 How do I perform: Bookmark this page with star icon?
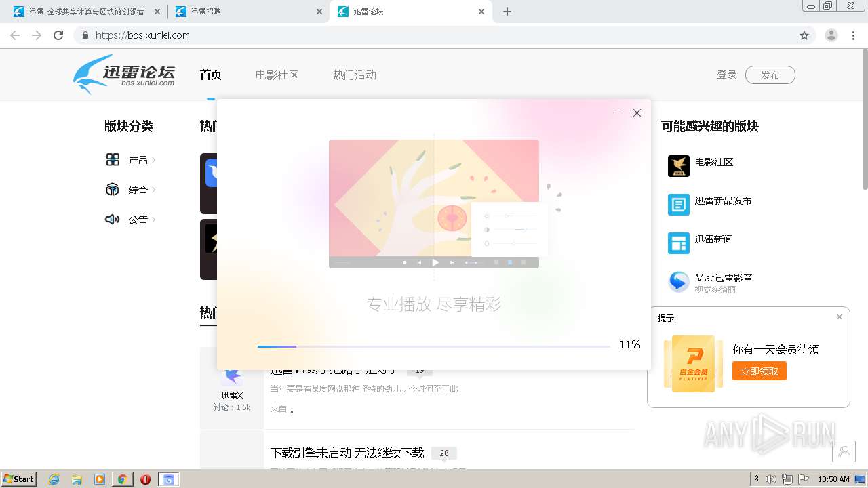[804, 35]
